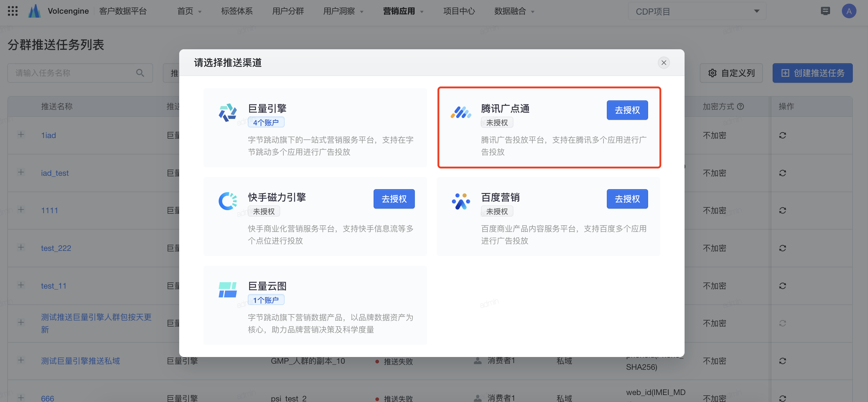
Task: Go to 标签体系
Action: 237,11
